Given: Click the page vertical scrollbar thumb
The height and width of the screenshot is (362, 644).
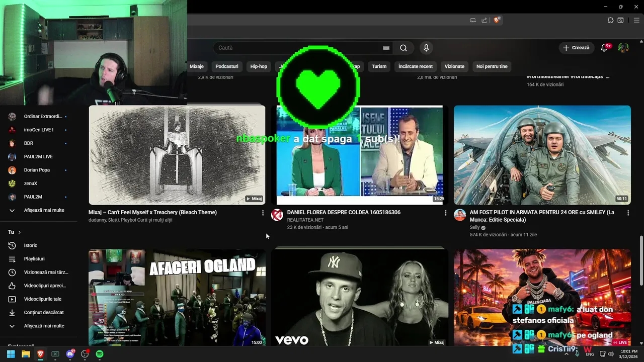Looking at the screenshot, I should point(641,260).
